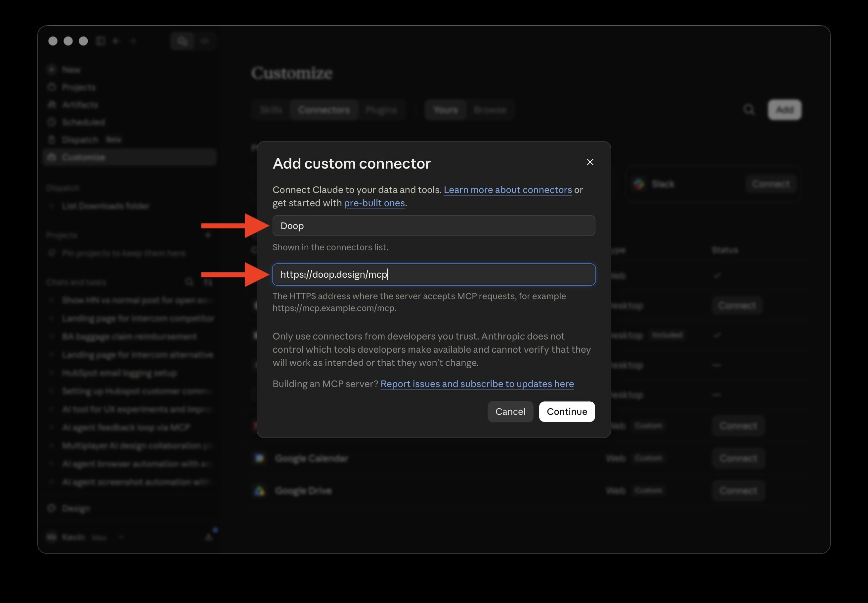Open Report issues and subscribe to updates link
The height and width of the screenshot is (603, 868).
coord(477,384)
